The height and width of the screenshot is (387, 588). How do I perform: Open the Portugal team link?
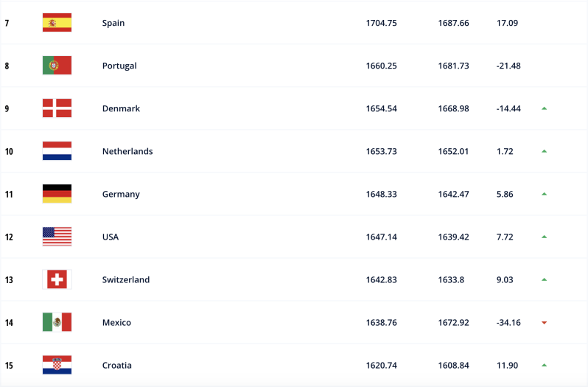click(119, 66)
